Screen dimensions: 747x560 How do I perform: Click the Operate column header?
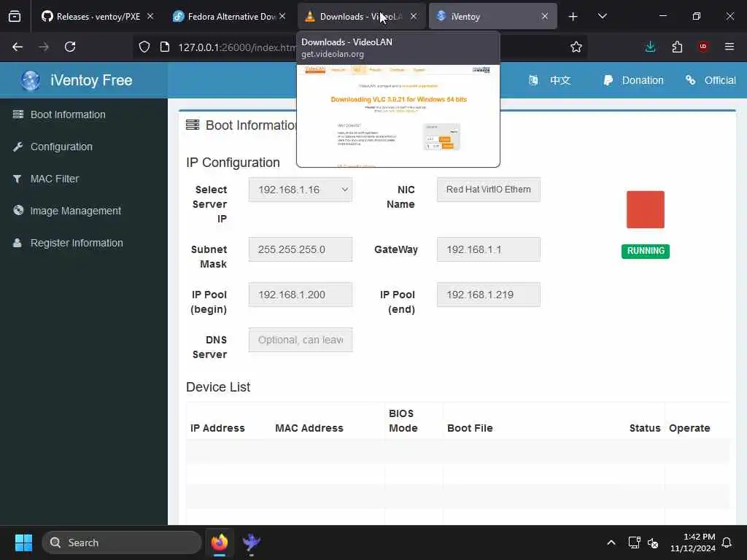coord(689,428)
